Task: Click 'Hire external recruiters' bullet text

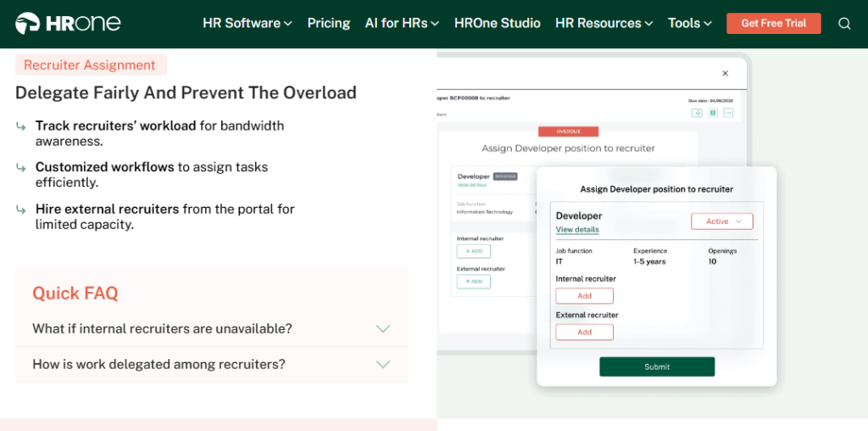Action: [x=108, y=209]
